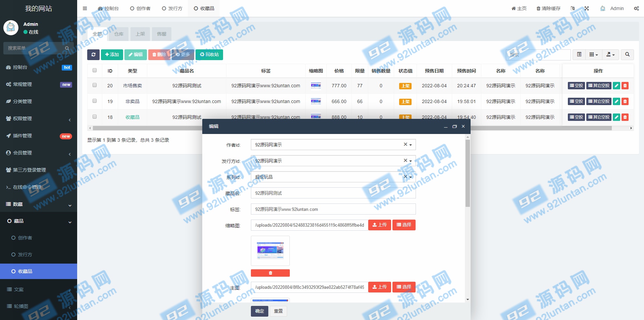The width and height of the screenshot is (644, 320).
Task: Switch to the 创作者 top tab
Action: pyautogui.click(x=140, y=8)
